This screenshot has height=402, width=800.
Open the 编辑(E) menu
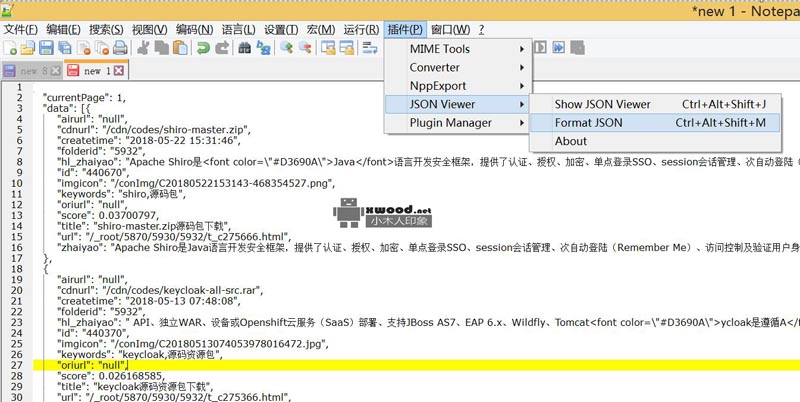click(x=63, y=30)
